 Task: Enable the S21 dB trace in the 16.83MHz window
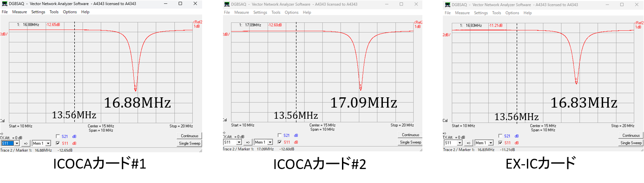coord(500,136)
